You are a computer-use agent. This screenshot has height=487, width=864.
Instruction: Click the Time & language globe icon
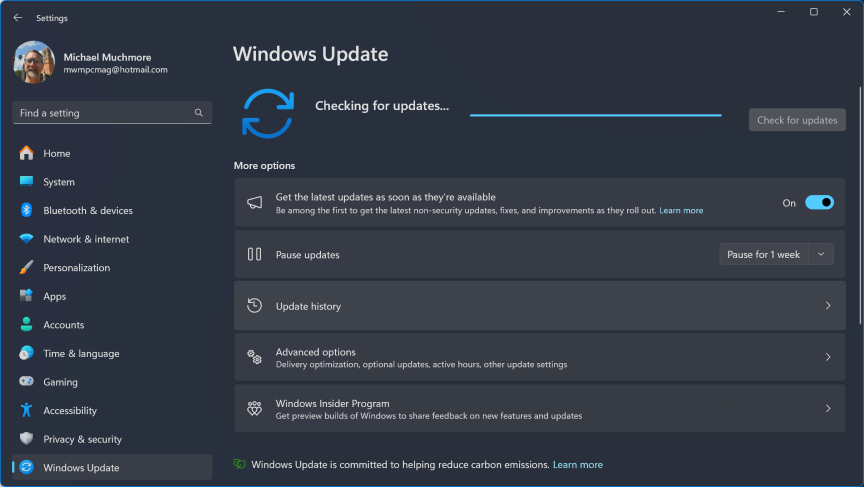pyautogui.click(x=26, y=353)
